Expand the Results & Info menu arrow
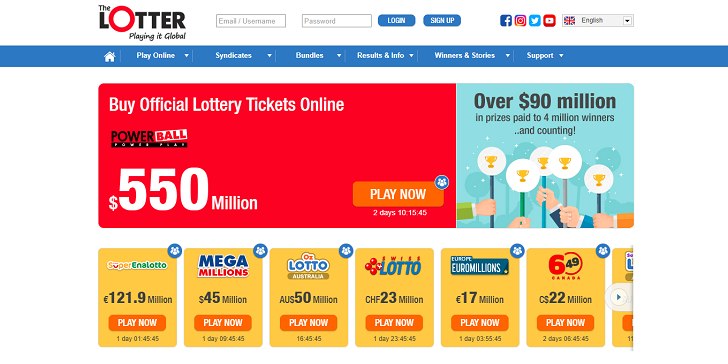This screenshot has width=728, height=364. tap(411, 56)
